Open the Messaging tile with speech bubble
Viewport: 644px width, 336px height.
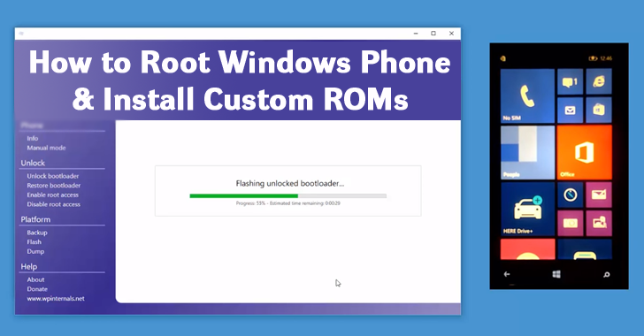tap(570, 81)
